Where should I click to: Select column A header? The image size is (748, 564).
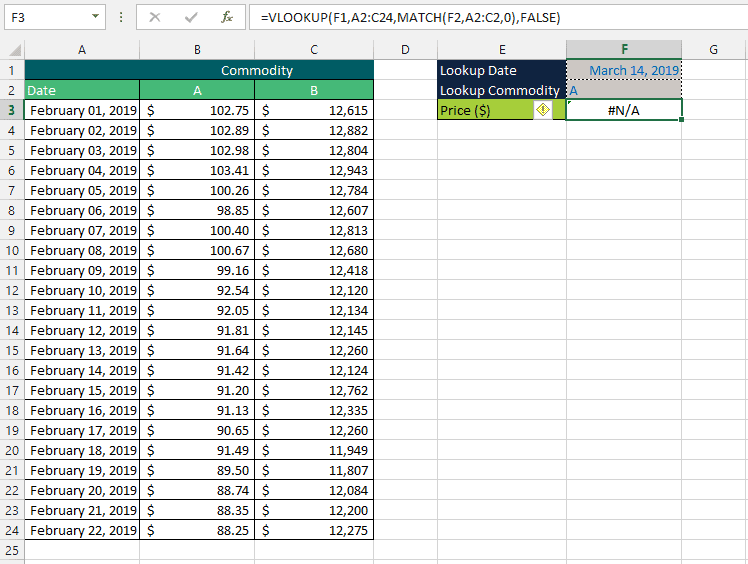point(82,50)
